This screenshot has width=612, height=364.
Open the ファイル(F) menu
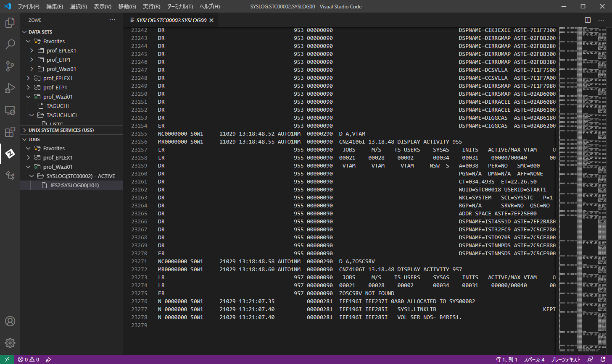click(28, 6)
